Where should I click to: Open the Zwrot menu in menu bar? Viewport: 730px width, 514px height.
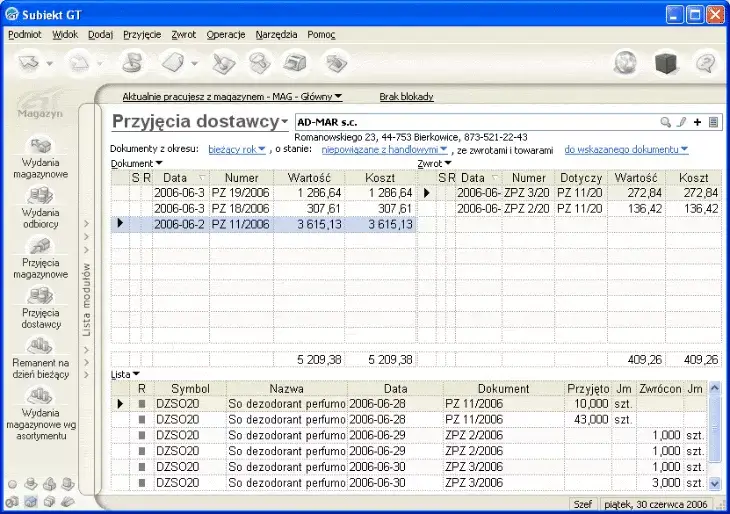(183, 34)
